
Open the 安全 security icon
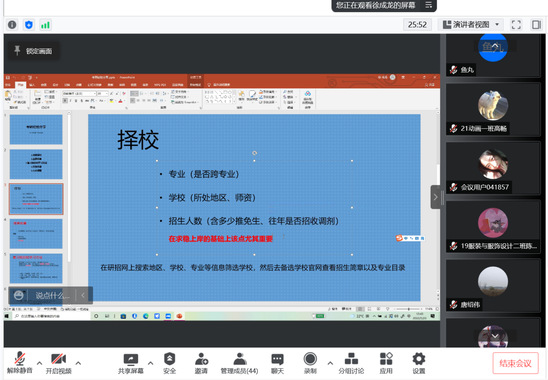[x=170, y=363]
